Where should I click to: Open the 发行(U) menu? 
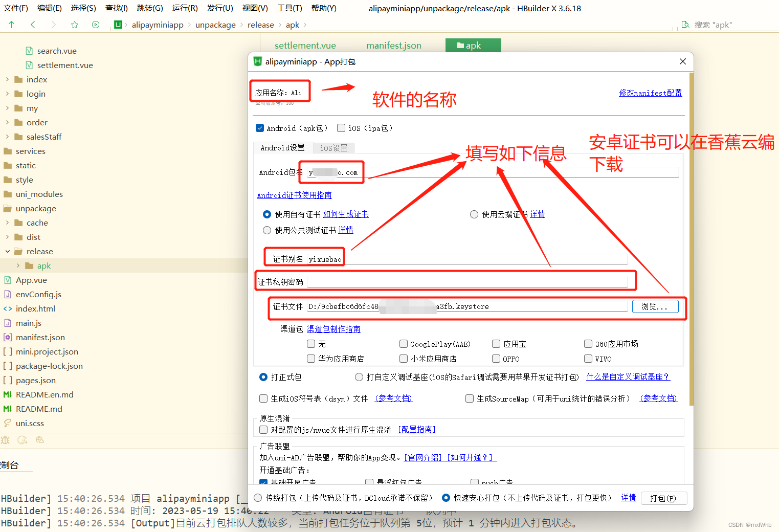click(220, 8)
